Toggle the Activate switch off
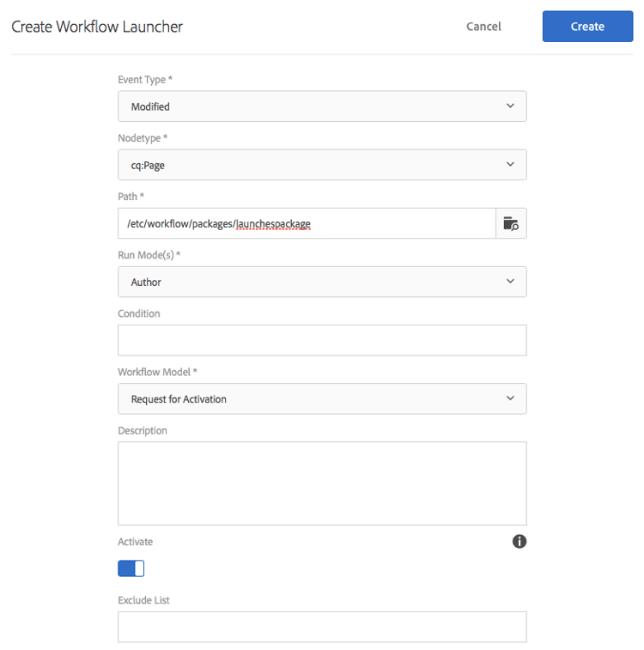Viewport: 644px width, 650px height. point(131,568)
